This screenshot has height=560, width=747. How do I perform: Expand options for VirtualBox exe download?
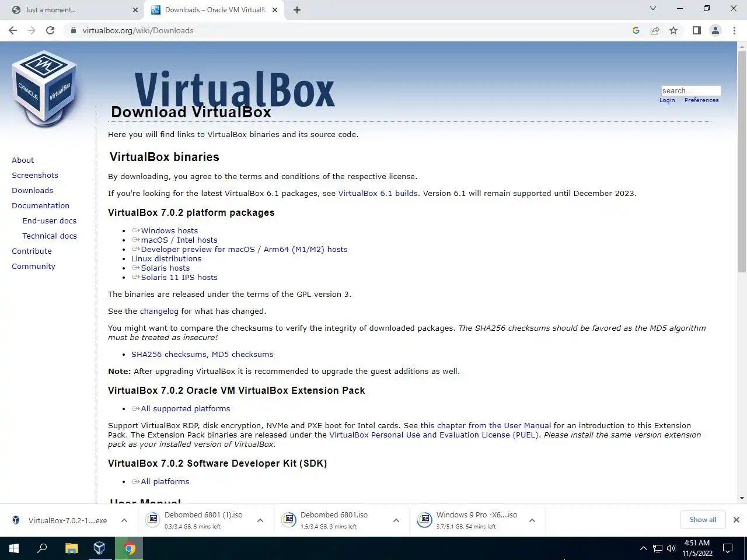pos(124,520)
